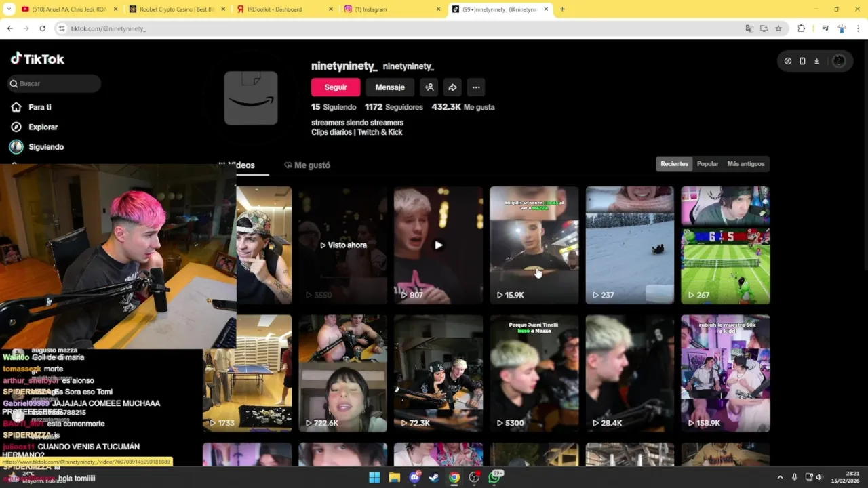Screen dimensions: 868x488
Task: Click the share arrow icon
Action: 452,87
